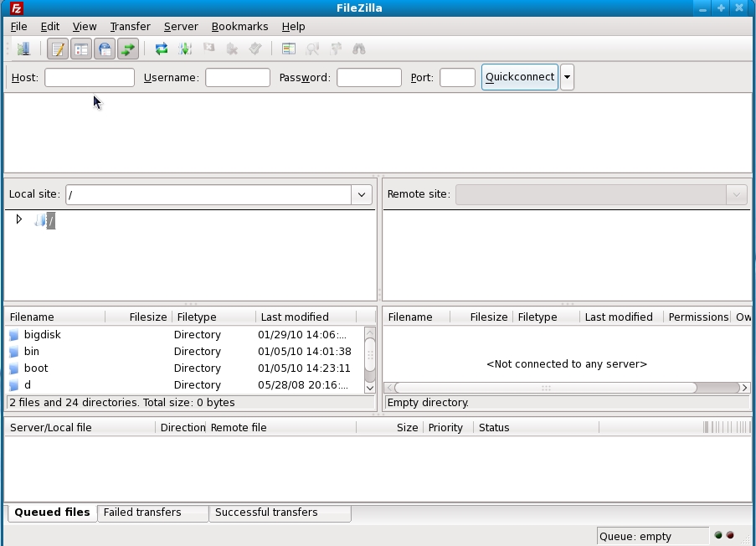Click the folder icon for d

coord(14,385)
